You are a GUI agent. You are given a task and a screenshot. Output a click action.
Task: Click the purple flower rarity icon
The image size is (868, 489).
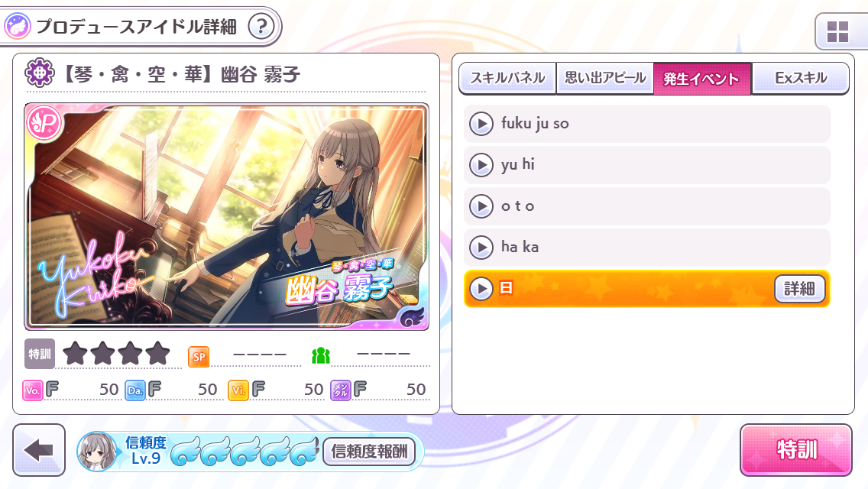point(39,73)
